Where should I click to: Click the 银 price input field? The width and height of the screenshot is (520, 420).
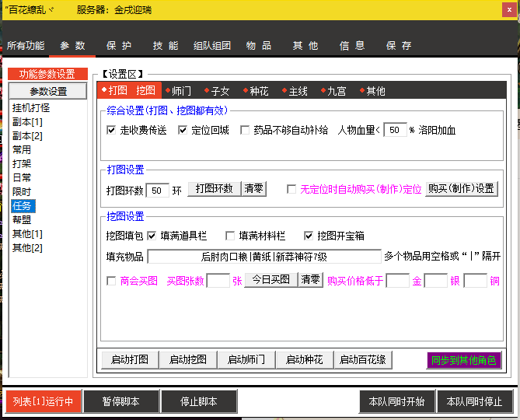pos(436,281)
